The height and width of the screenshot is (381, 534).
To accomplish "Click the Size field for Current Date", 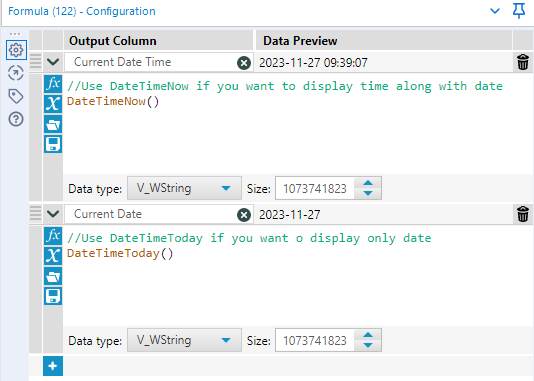I will [315, 340].
